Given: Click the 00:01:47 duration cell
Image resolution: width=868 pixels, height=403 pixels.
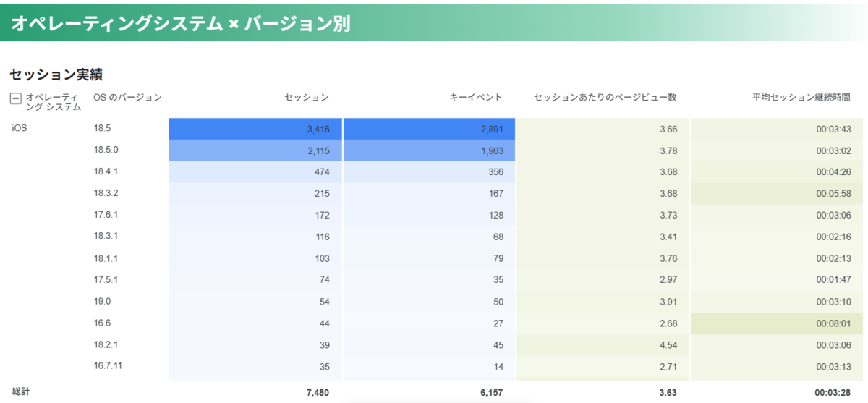Looking at the screenshot, I should (x=777, y=279).
